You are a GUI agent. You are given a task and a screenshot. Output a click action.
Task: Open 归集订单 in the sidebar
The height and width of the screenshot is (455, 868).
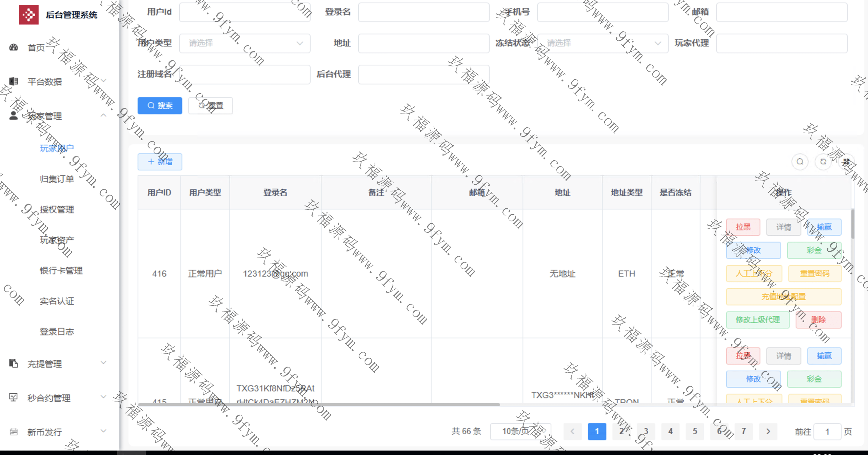(x=57, y=179)
